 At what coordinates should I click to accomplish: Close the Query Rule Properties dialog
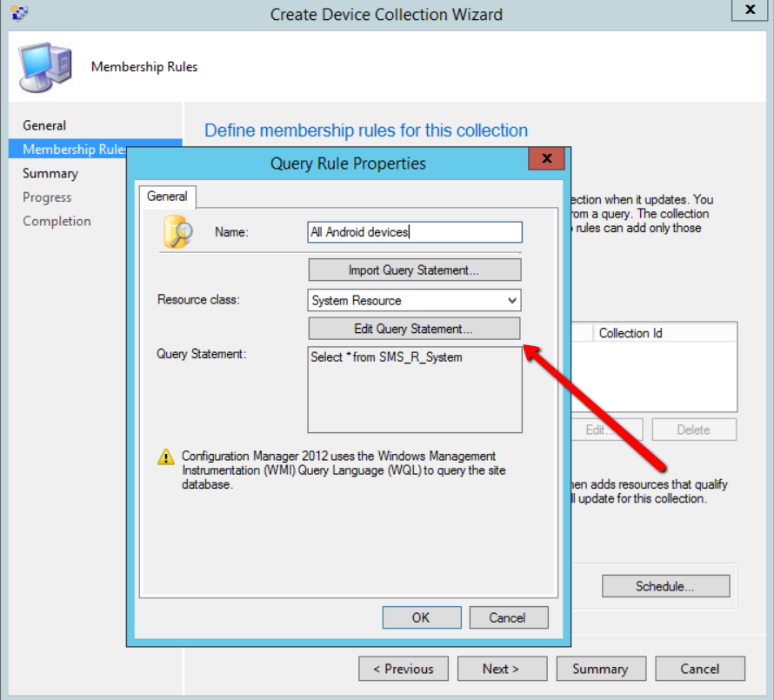coord(547,159)
